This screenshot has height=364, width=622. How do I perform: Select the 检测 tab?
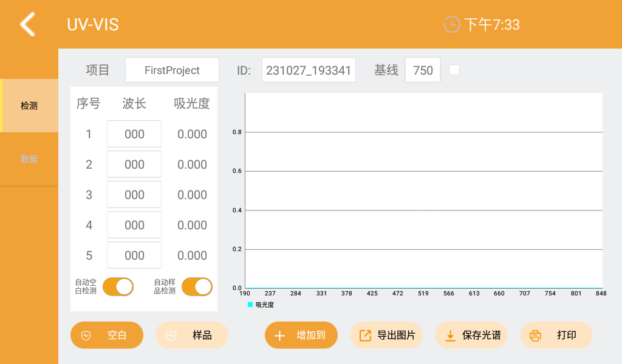[x=29, y=105]
